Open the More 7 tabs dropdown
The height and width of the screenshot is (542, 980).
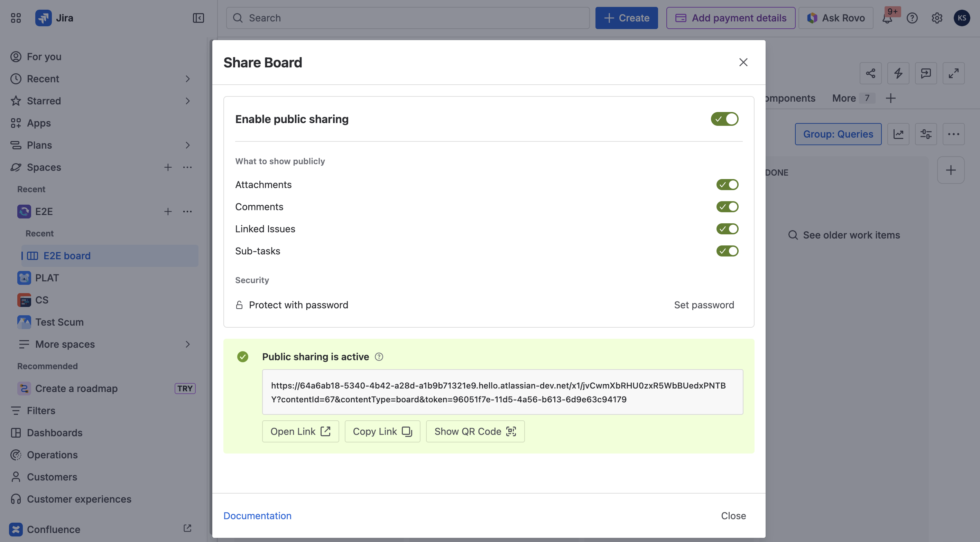point(853,98)
